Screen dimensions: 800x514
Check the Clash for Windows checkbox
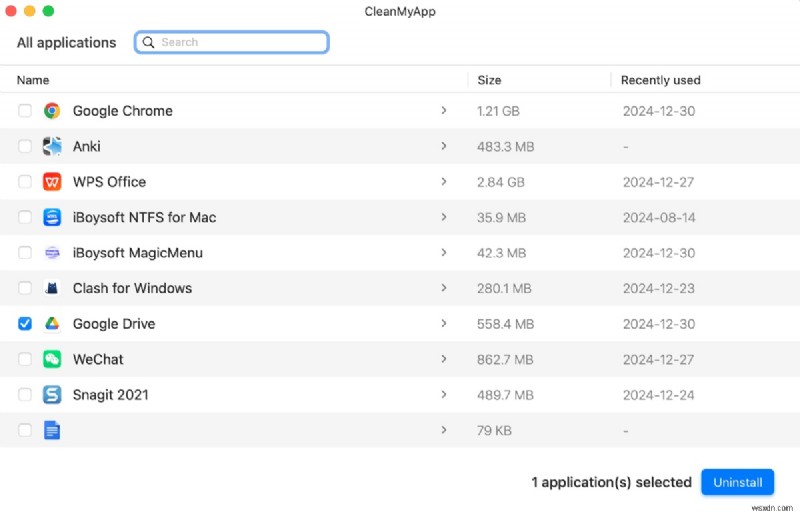point(24,288)
